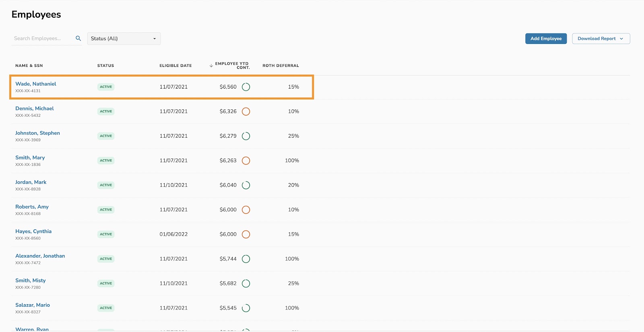Image resolution: width=644 pixels, height=332 pixels.
Task: Sort by Roth Deferral column header
Action: click(281, 66)
